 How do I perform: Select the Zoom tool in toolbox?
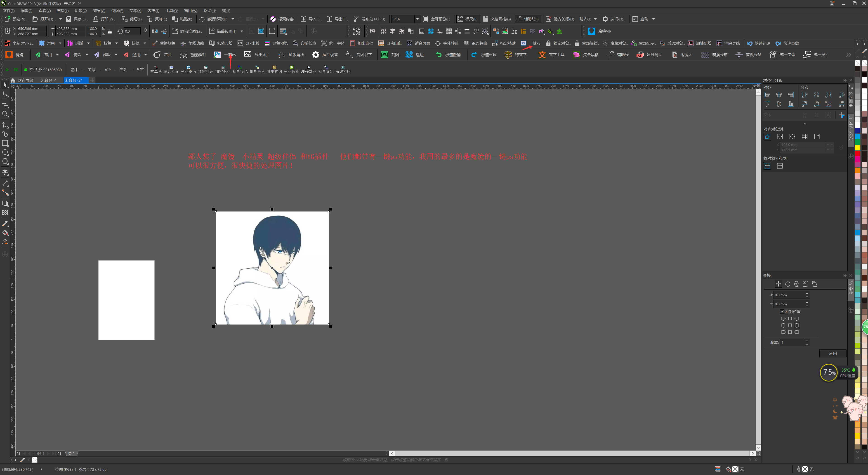5,114
